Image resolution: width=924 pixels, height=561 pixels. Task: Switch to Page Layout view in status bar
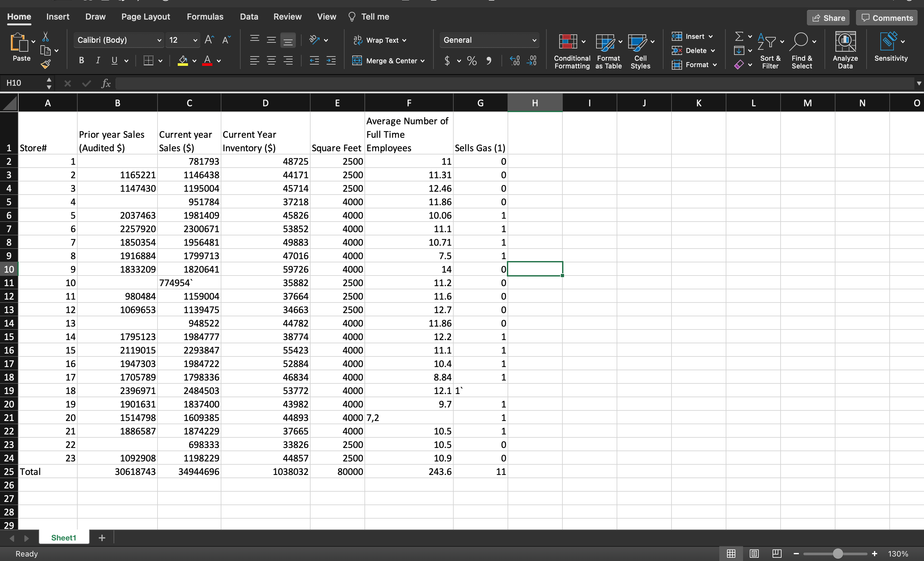click(754, 554)
